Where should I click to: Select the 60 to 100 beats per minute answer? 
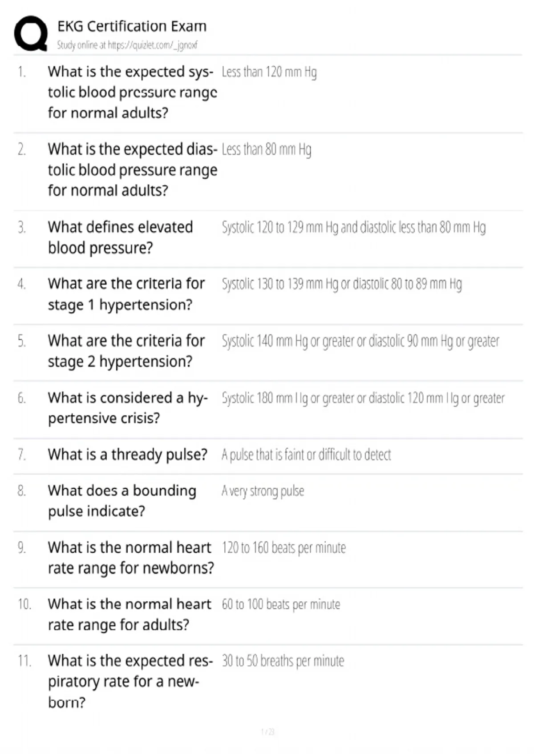(281, 604)
